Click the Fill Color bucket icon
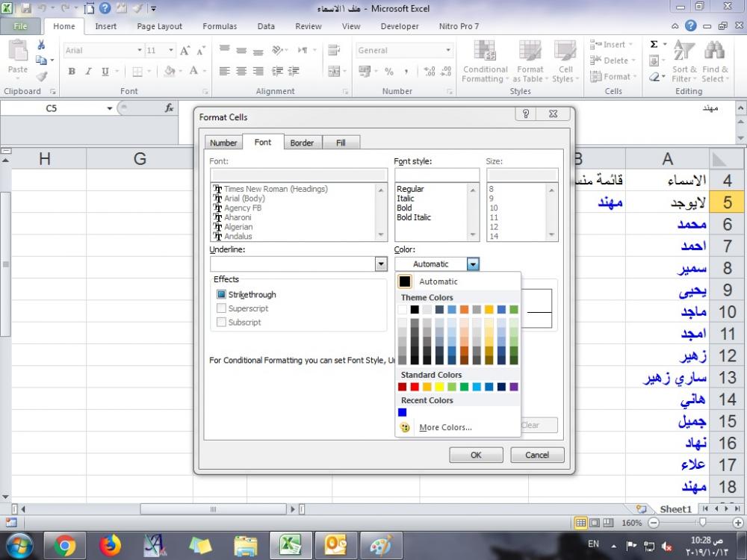This screenshot has height=560, width=747. [x=169, y=72]
